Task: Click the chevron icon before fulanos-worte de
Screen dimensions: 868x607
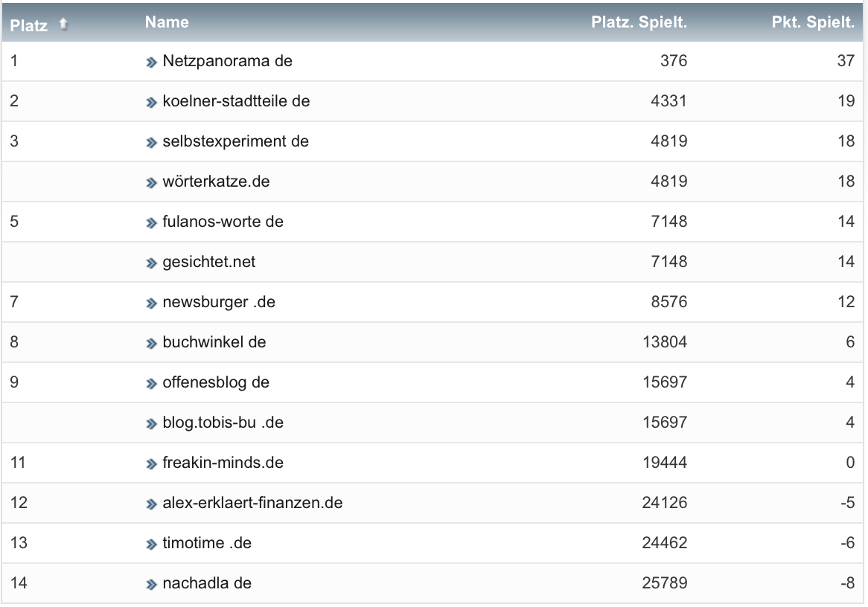Action: point(152,223)
